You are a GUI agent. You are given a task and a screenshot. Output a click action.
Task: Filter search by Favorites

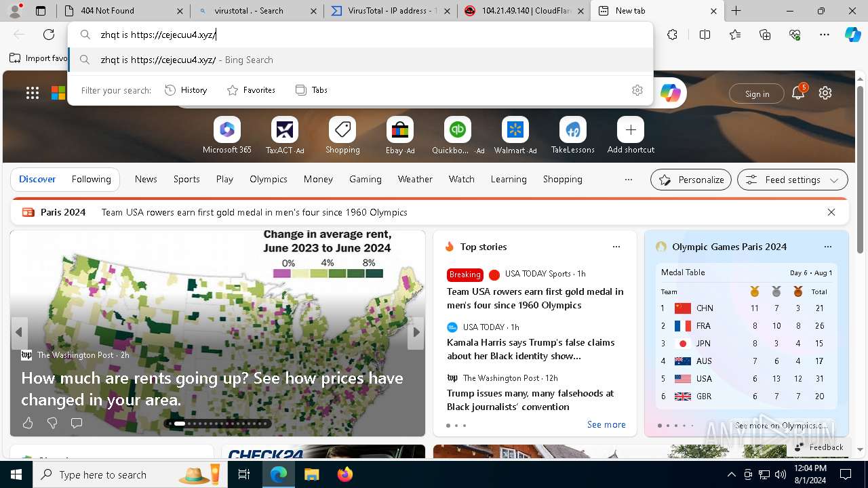point(251,90)
